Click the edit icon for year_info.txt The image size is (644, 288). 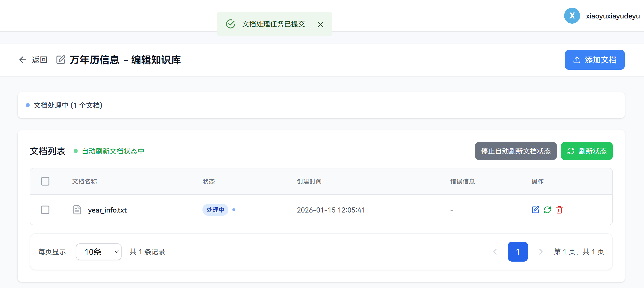click(535, 210)
